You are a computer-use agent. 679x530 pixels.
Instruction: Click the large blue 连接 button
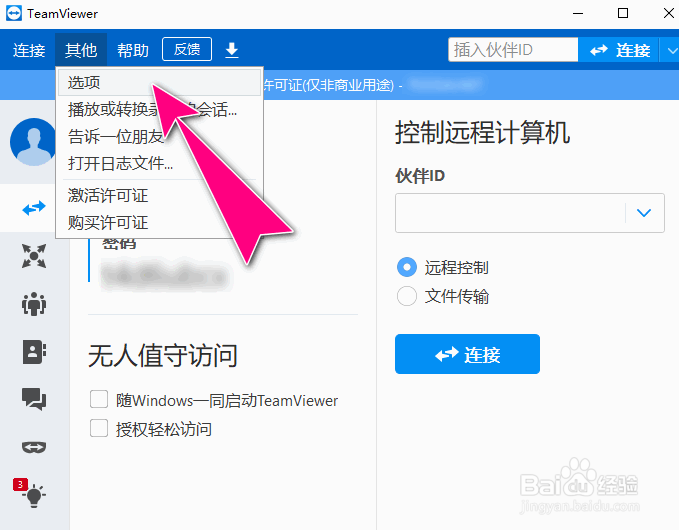tap(467, 354)
